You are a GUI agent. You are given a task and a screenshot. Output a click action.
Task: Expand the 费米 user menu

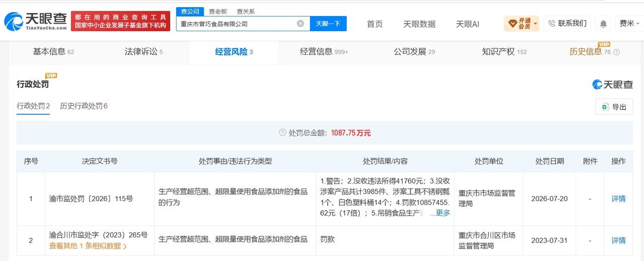pos(629,23)
